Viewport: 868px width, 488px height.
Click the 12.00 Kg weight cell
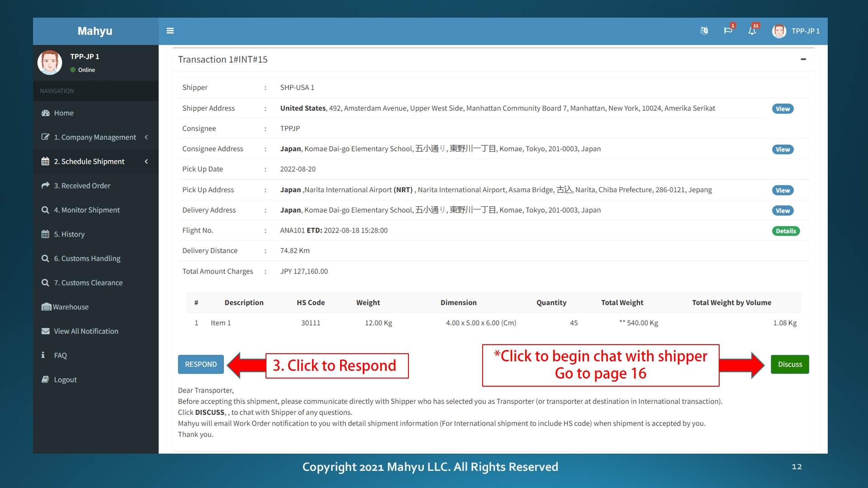tap(378, 323)
